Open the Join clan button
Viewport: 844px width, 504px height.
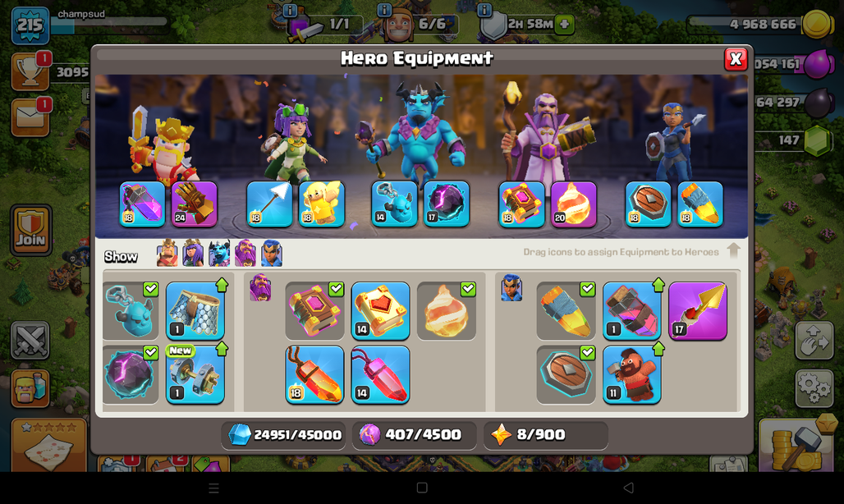[x=31, y=230]
